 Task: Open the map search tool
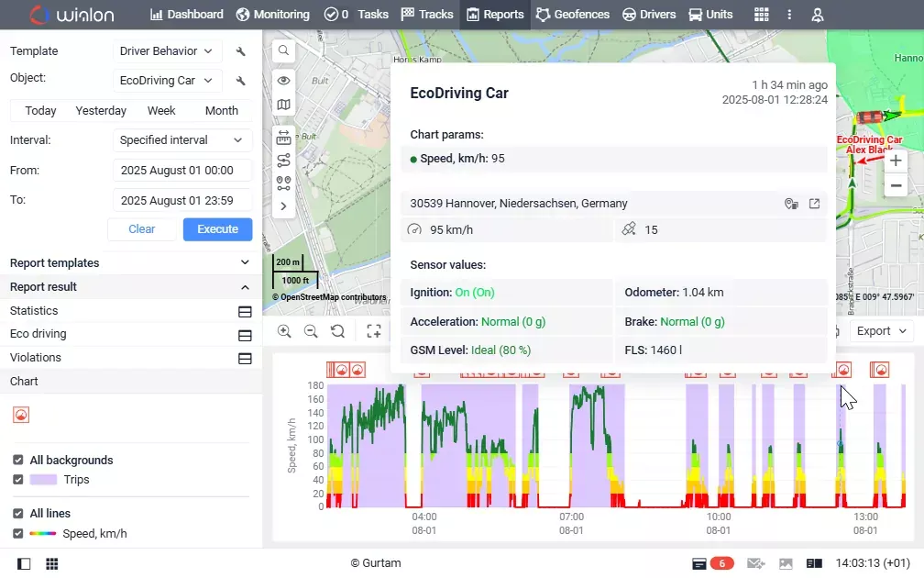coord(283,50)
